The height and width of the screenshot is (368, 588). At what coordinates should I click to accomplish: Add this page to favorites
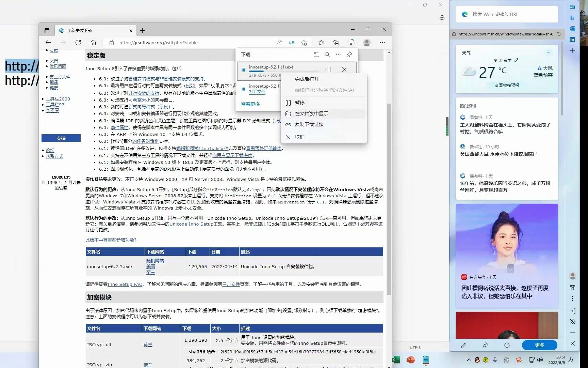pyautogui.click(x=304, y=43)
